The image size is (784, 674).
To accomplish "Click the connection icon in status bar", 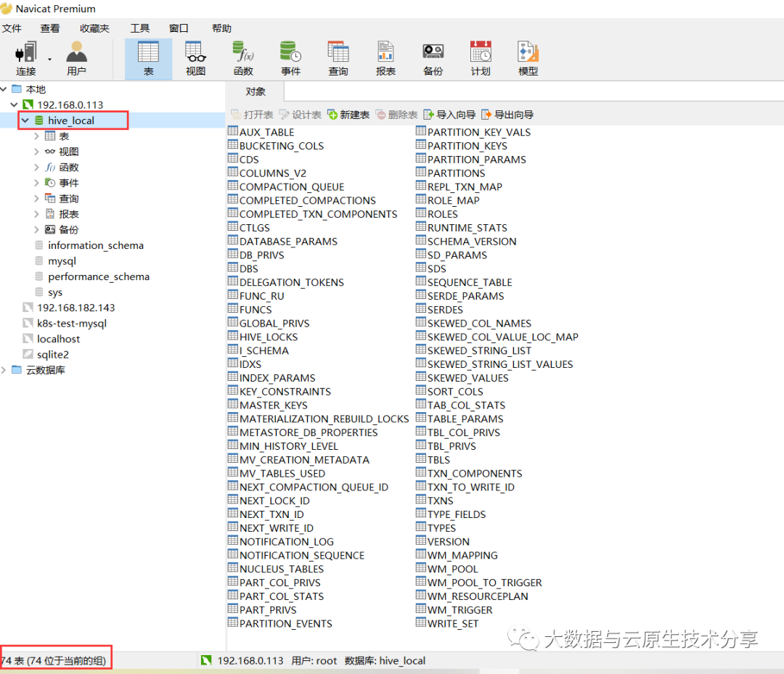I will tap(206, 660).
